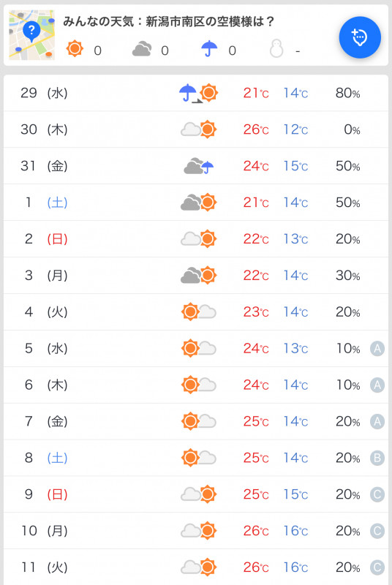Open the map thumbnail with question pin
Screen dimensions: 392x585
(31, 35)
